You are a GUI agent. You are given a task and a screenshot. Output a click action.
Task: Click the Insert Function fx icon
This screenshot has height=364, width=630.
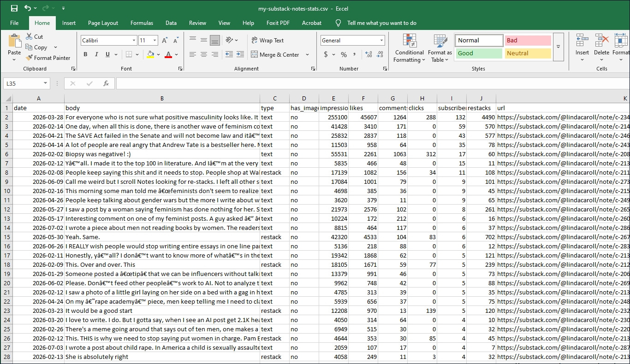point(106,83)
